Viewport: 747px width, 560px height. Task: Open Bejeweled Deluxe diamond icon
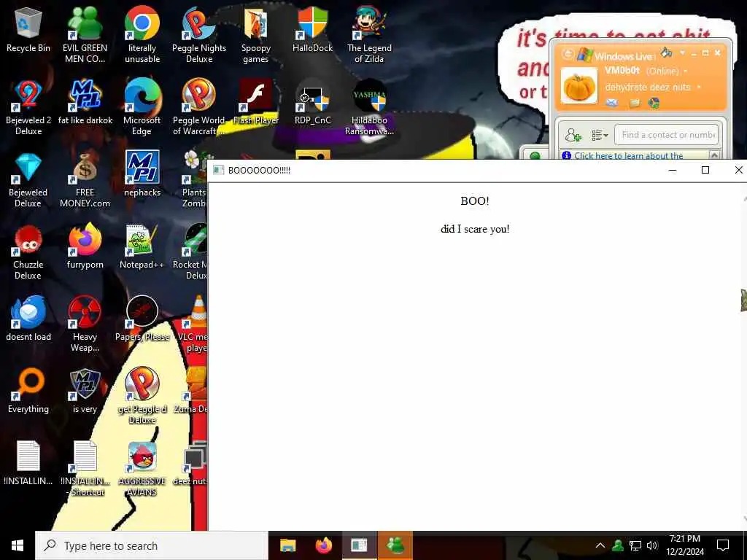28,179
